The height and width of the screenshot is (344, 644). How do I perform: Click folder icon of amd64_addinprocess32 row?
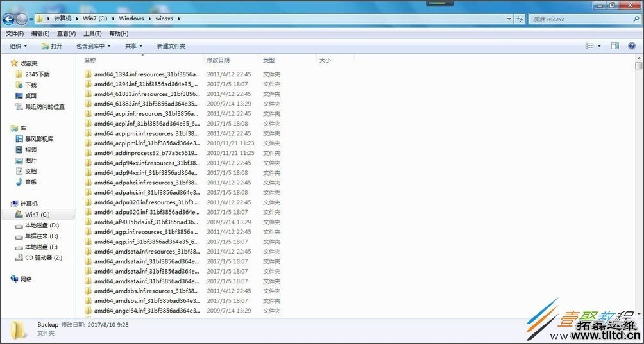pyautogui.click(x=89, y=153)
